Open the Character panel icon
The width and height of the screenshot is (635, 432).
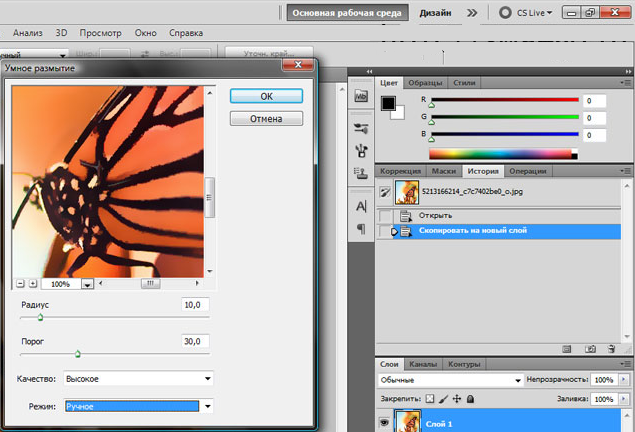361,206
